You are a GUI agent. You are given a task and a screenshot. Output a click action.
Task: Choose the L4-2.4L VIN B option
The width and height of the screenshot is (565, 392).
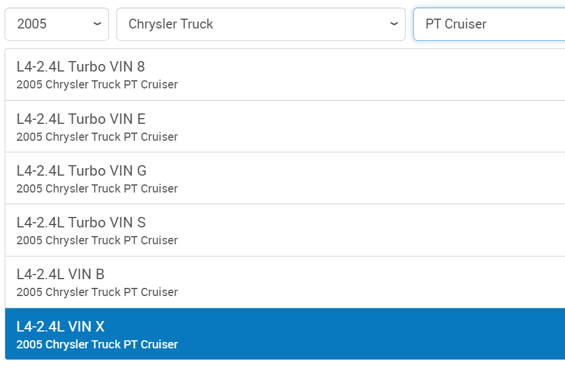[x=61, y=275]
